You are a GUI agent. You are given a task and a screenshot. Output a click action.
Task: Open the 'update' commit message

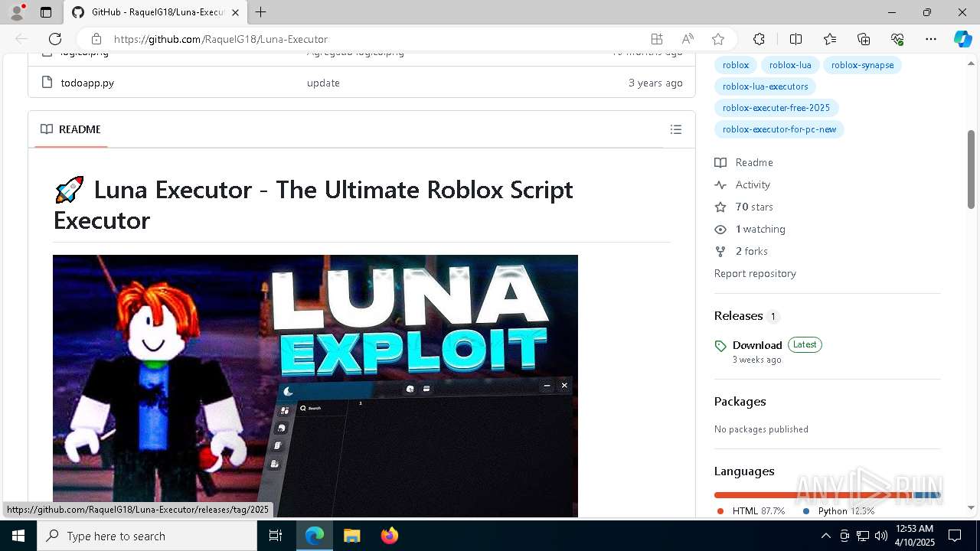tap(323, 83)
